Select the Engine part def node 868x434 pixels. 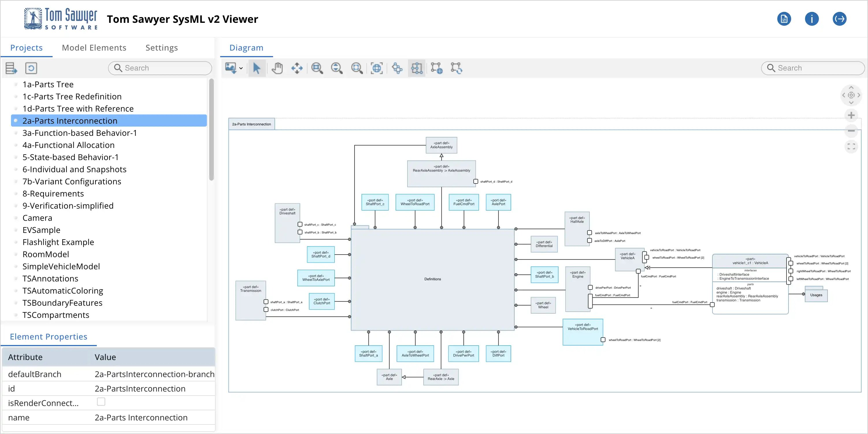pyautogui.click(x=578, y=289)
